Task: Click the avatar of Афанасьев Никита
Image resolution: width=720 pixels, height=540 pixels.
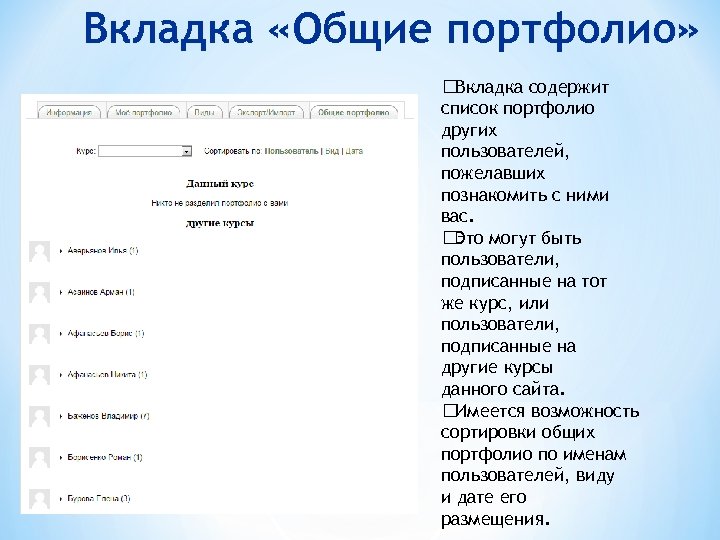Action: pyautogui.click(x=39, y=375)
